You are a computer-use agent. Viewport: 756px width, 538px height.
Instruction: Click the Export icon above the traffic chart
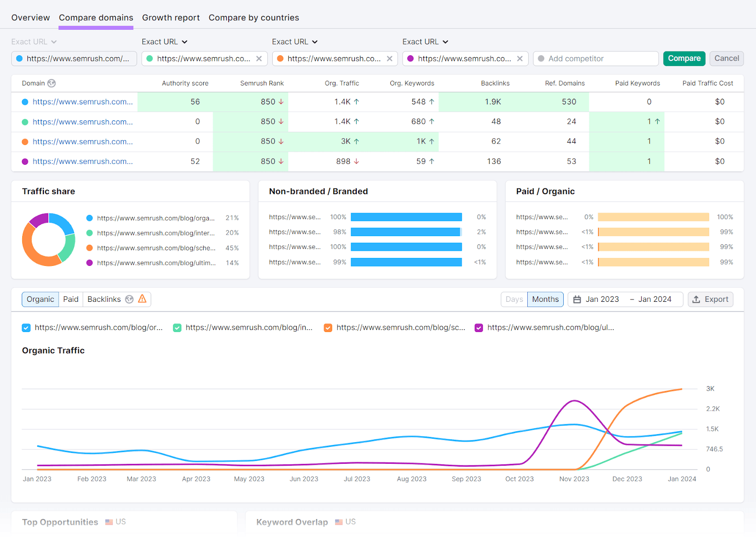click(696, 299)
